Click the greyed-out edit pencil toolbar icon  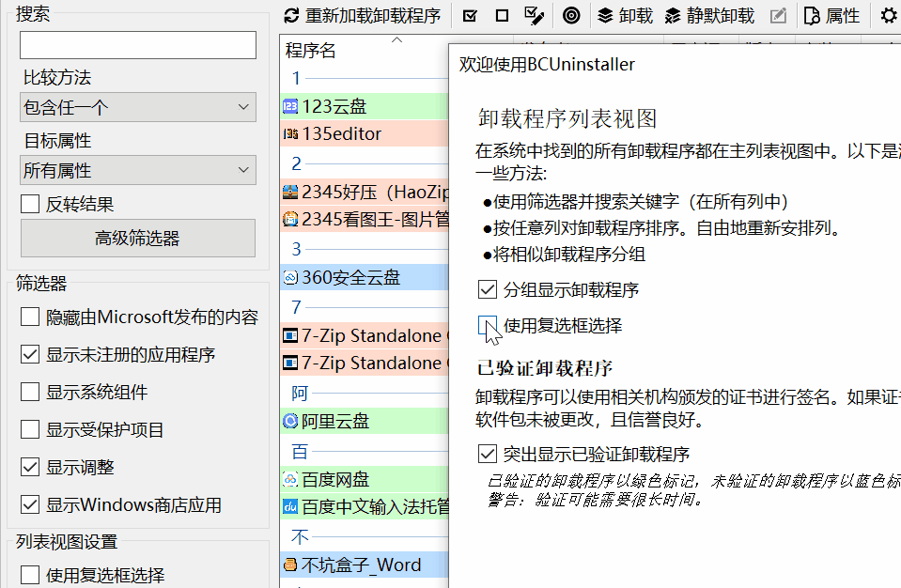pos(778,16)
